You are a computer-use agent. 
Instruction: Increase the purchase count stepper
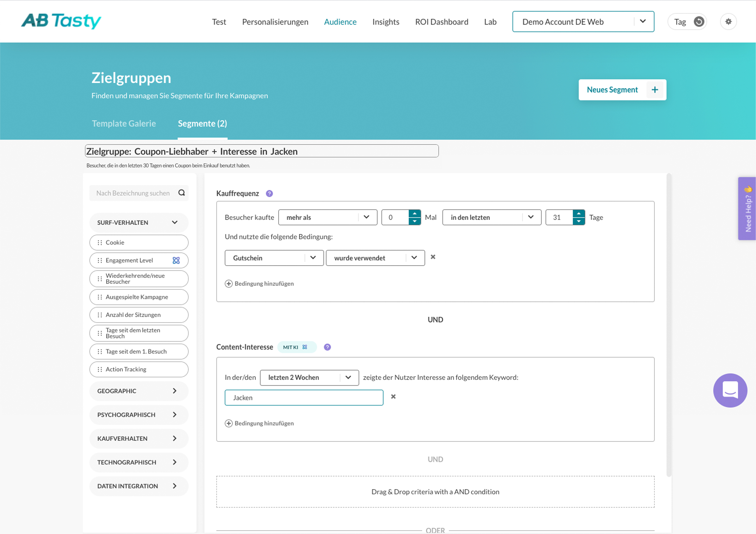click(x=414, y=214)
